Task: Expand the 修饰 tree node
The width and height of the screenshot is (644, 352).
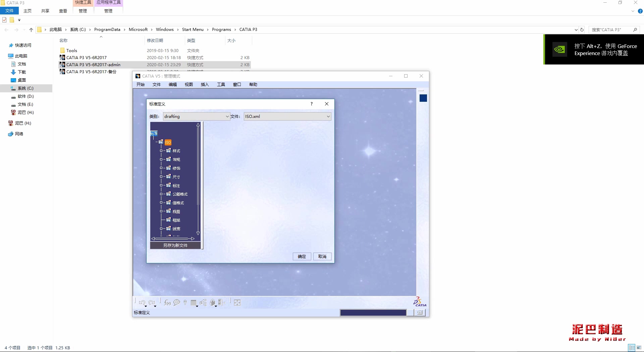Action: 161,168
